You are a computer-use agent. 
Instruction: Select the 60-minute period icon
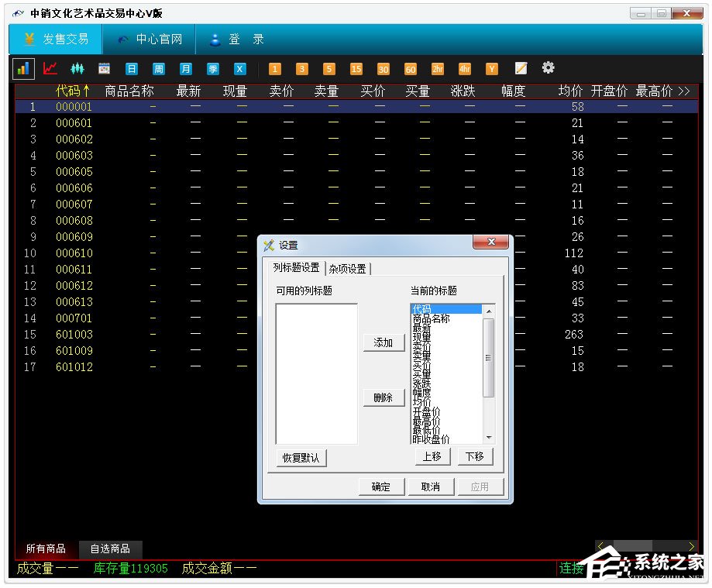coord(410,69)
